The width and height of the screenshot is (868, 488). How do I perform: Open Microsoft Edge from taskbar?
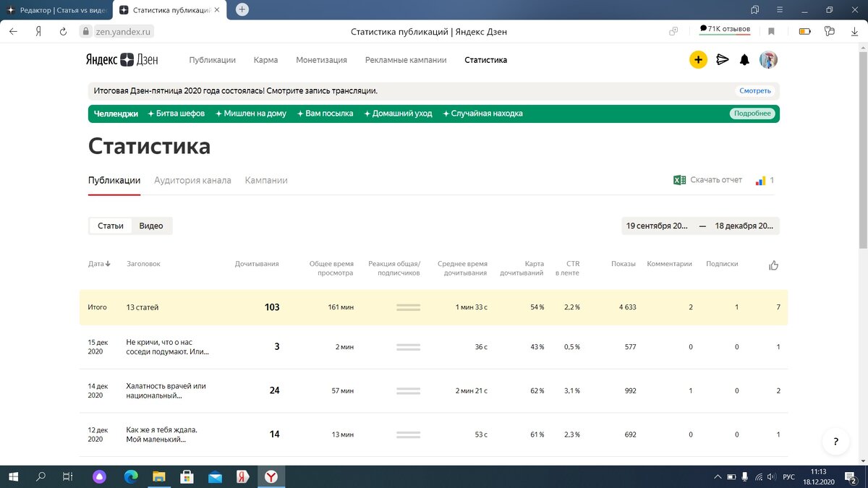131,476
